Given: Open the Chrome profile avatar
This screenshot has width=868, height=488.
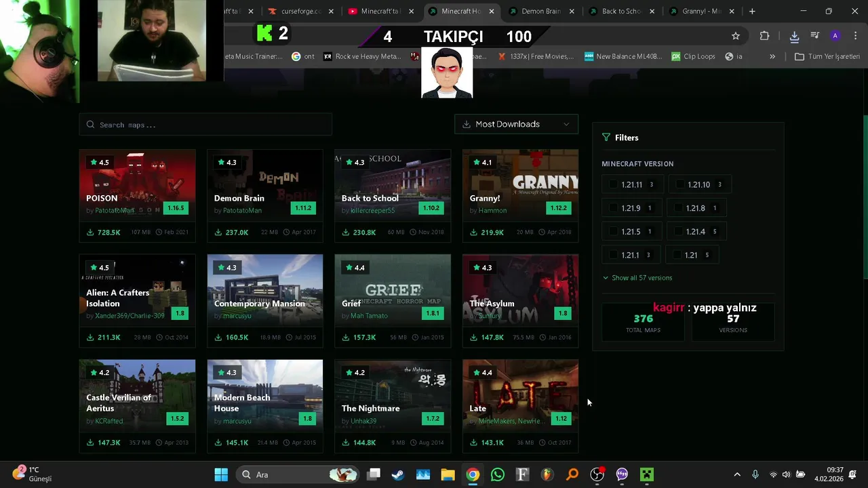Looking at the screenshot, I should (x=835, y=36).
